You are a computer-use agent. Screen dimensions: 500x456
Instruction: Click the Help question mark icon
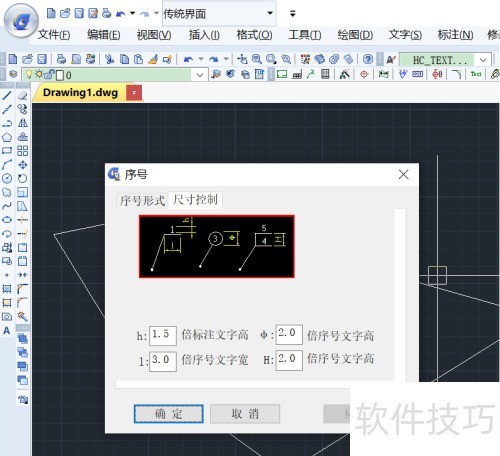click(x=368, y=59)
